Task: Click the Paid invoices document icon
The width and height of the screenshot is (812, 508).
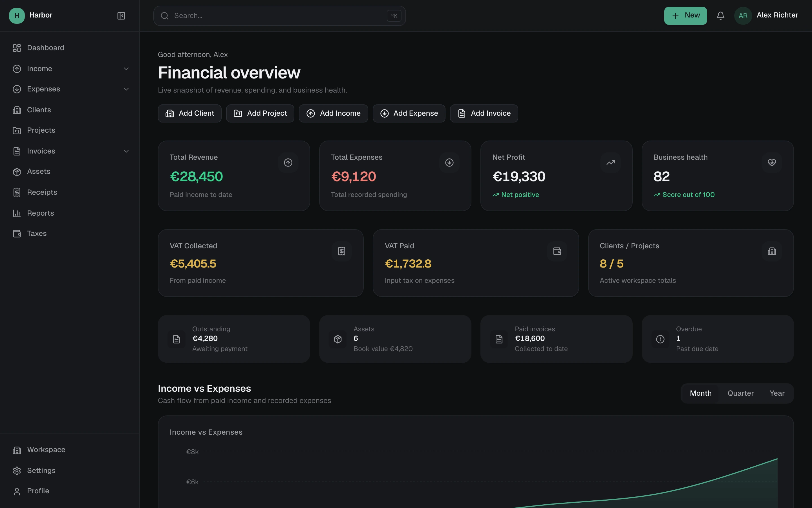Action: 499,339
